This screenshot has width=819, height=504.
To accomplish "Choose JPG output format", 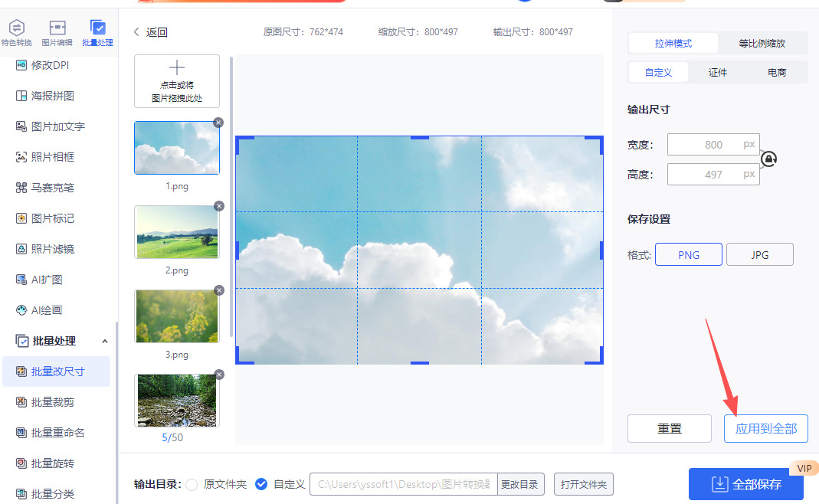I will [760, 254].
